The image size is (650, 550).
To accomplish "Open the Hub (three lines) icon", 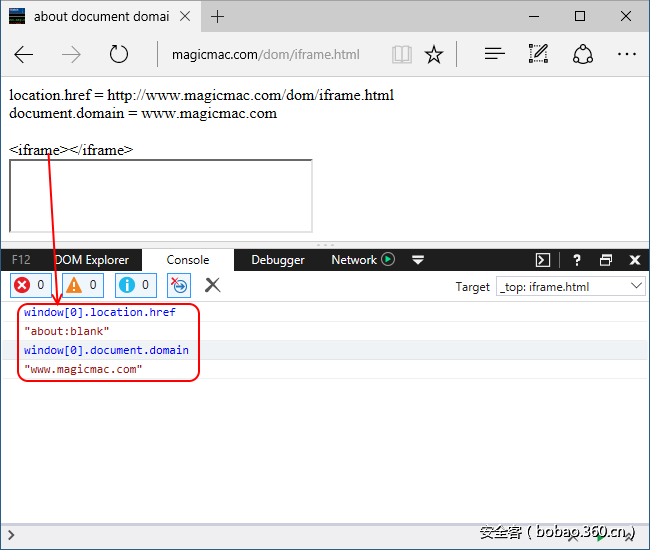I will coord(494,55).
